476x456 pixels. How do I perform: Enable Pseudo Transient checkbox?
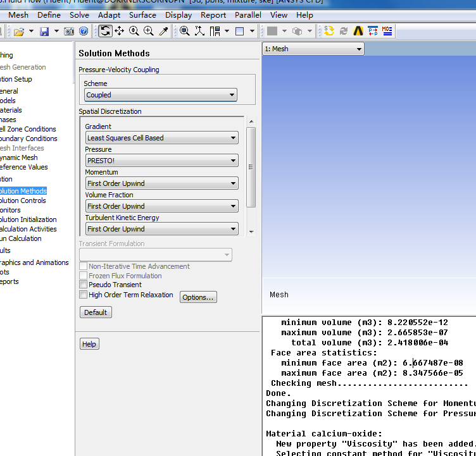[83, 285]
